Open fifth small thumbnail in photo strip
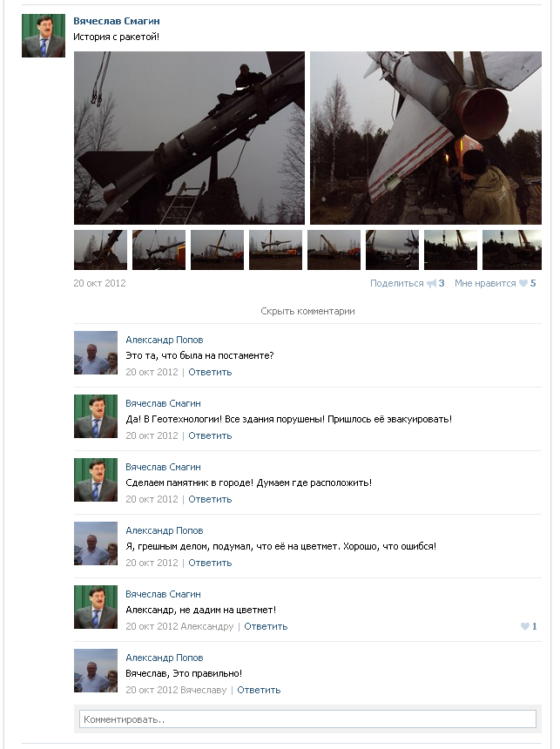Screen dimensions: 560x749 pos(334,250)
